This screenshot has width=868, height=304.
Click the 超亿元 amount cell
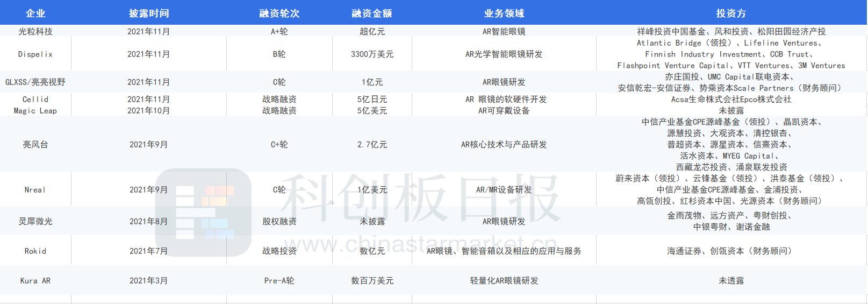372,32
